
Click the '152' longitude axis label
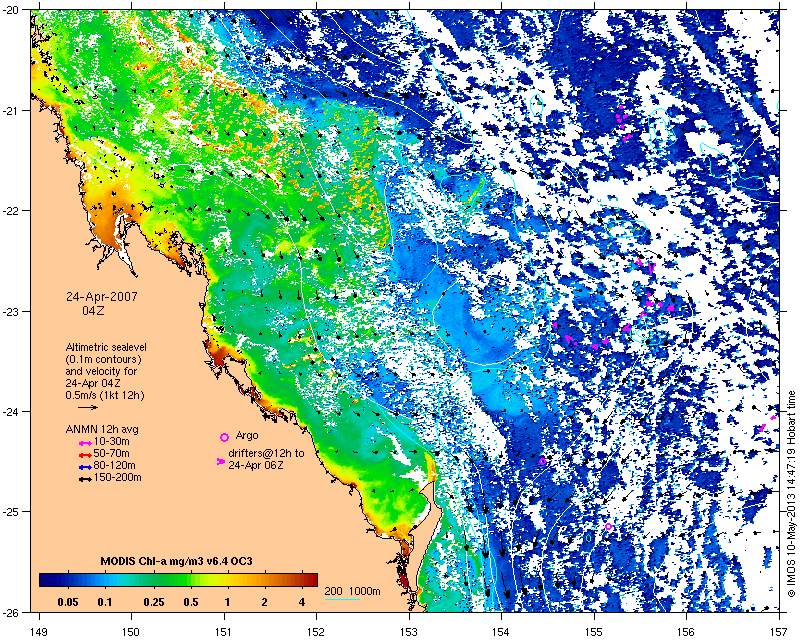tap(316, 631)
